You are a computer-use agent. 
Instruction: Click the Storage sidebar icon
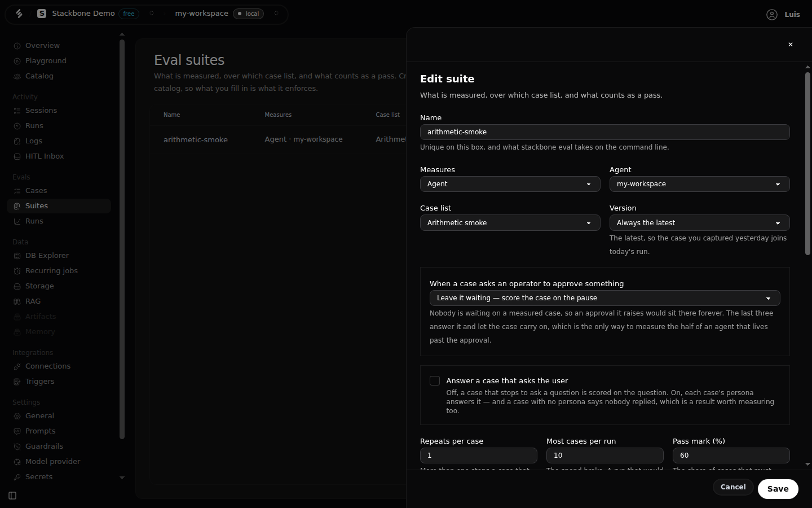tap(17, 286)
